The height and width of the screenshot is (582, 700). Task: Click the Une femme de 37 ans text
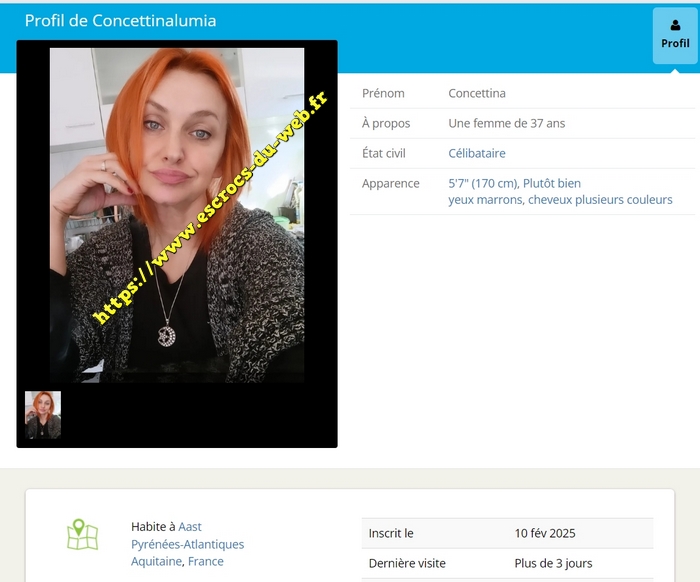click(506, 123)
